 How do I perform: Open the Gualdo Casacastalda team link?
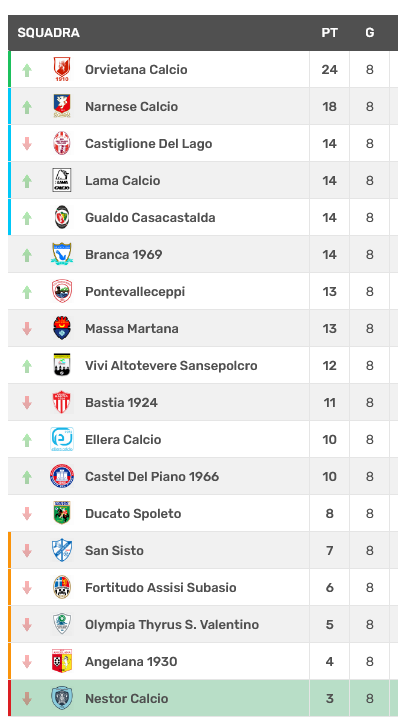coord(150,217)
